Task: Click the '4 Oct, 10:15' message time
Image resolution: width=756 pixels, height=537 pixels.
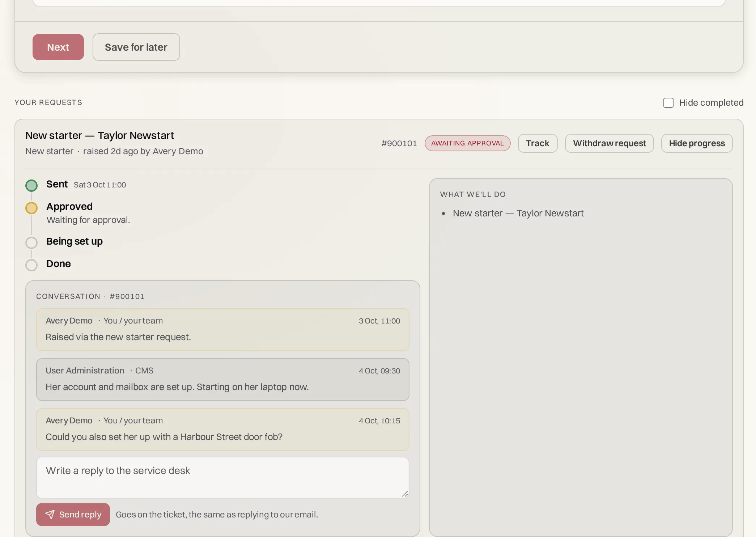Action: coord(379,421)
